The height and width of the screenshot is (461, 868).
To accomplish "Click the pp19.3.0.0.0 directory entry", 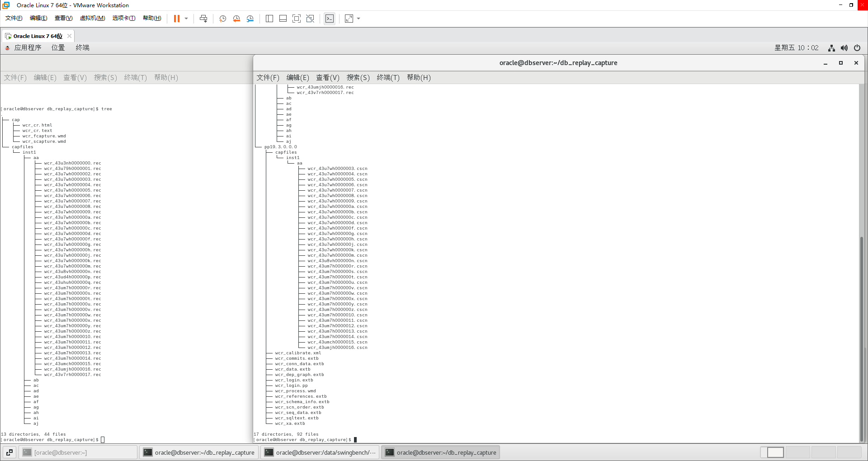I will click(x=281, y=147).
